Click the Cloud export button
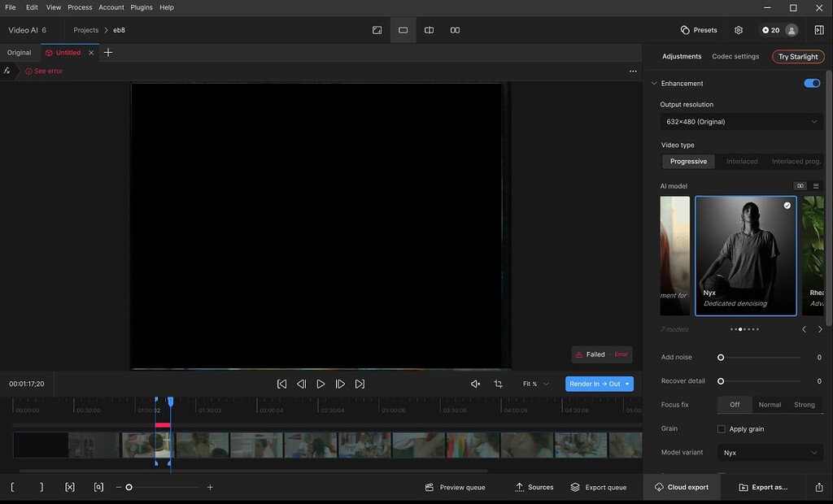The image size is (833, 504). [681, 487]
